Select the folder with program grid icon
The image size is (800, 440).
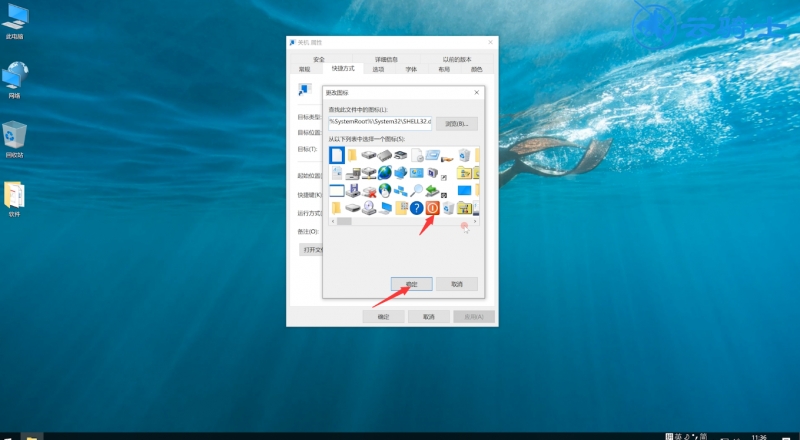click(401, 208)
